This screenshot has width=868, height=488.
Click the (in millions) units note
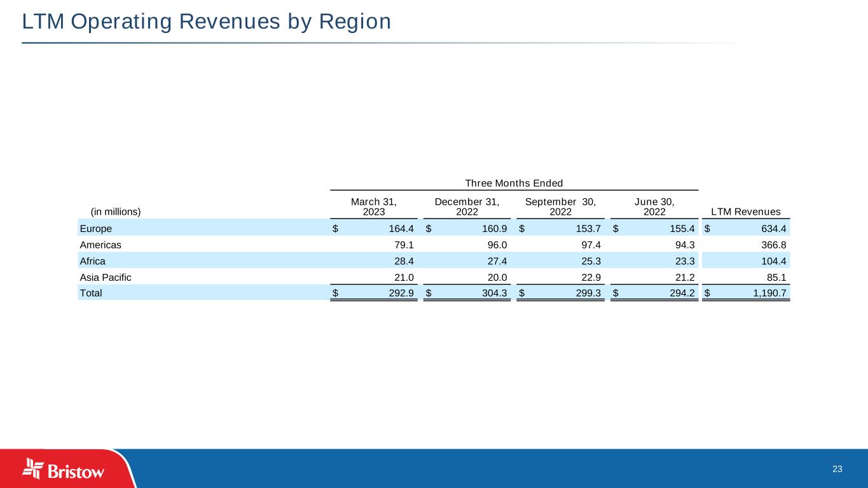(116, 212)
